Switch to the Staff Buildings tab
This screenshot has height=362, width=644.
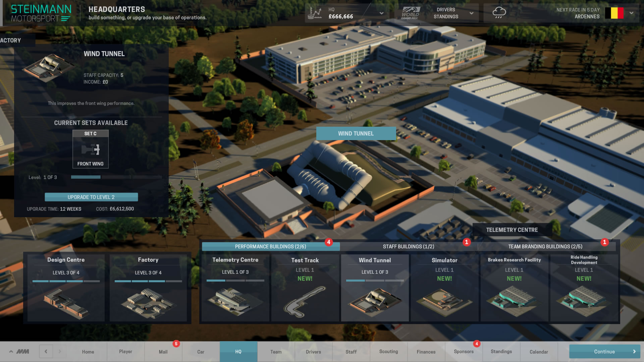pos(408,246)
